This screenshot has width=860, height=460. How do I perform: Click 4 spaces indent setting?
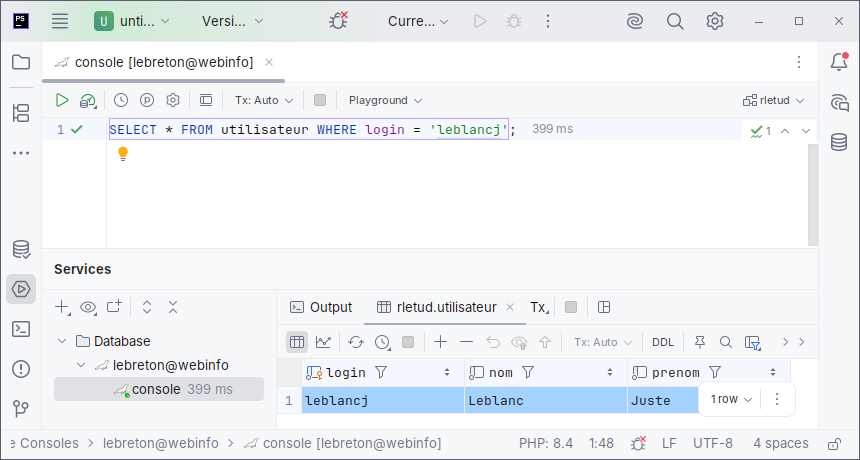pyautogui.click(x=781, y=443)
